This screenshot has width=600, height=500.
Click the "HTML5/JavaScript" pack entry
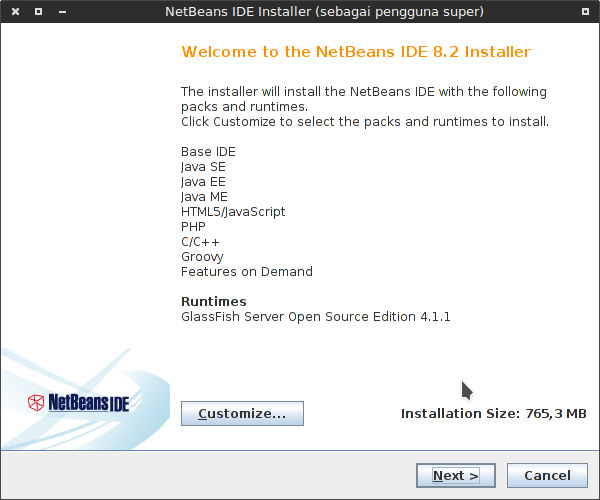[233, 212]
